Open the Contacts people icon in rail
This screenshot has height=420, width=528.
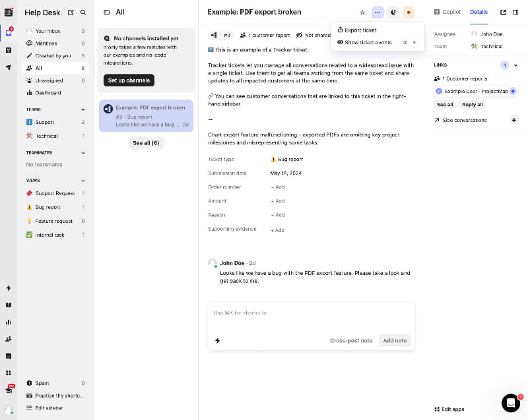click(x=9, y=339)
